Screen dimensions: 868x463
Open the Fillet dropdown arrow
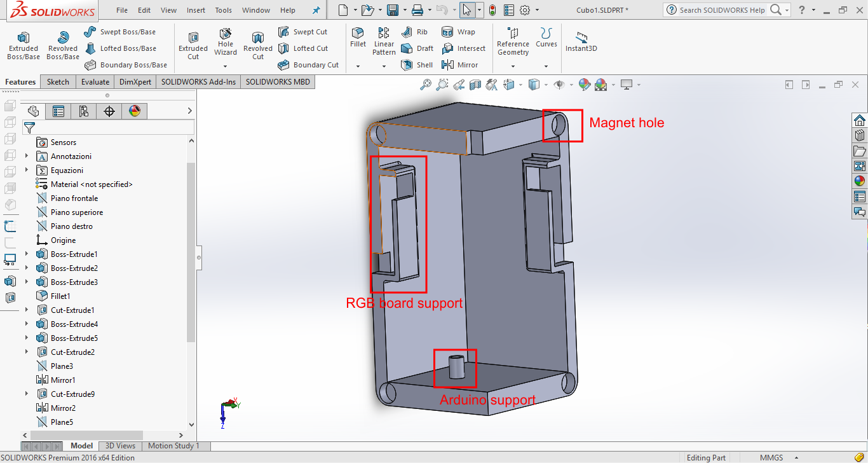tap(358, 66)
